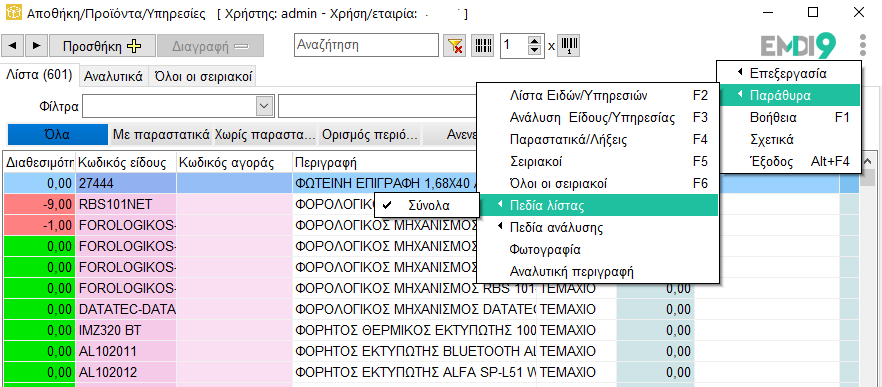Click the next record arrow button
882x387 pixels.
tap(37, 46)
